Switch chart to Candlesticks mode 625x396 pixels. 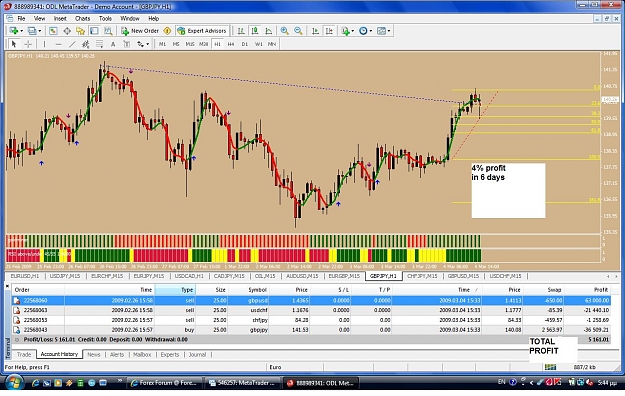pos(255,31)
